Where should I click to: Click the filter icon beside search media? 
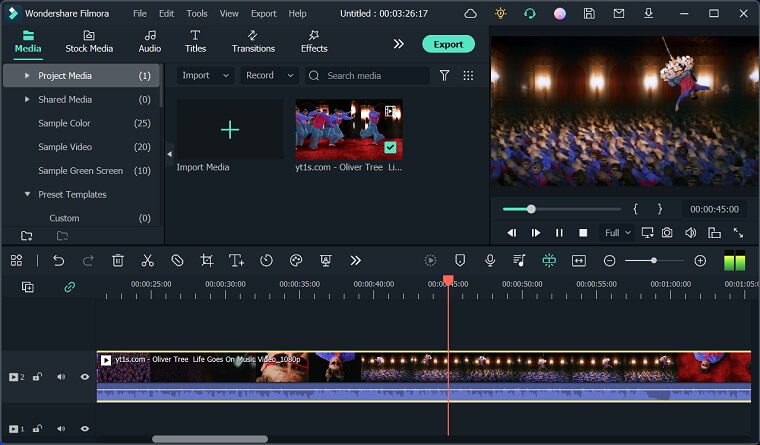444,76
